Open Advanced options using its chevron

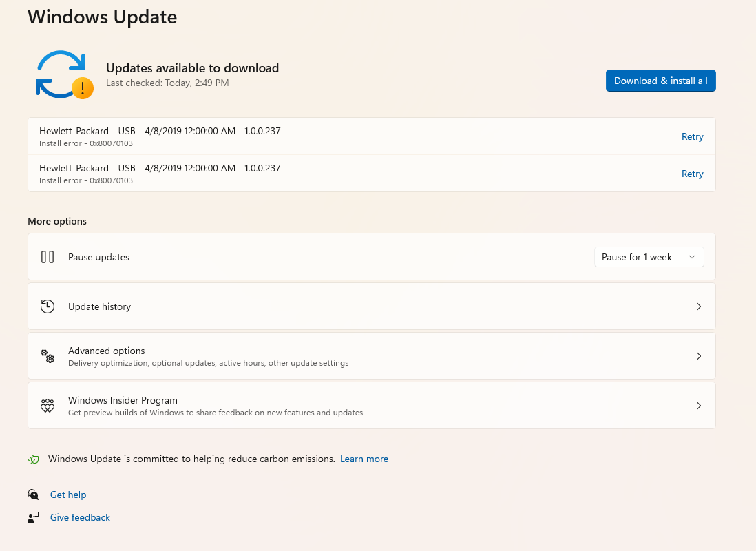698,356
